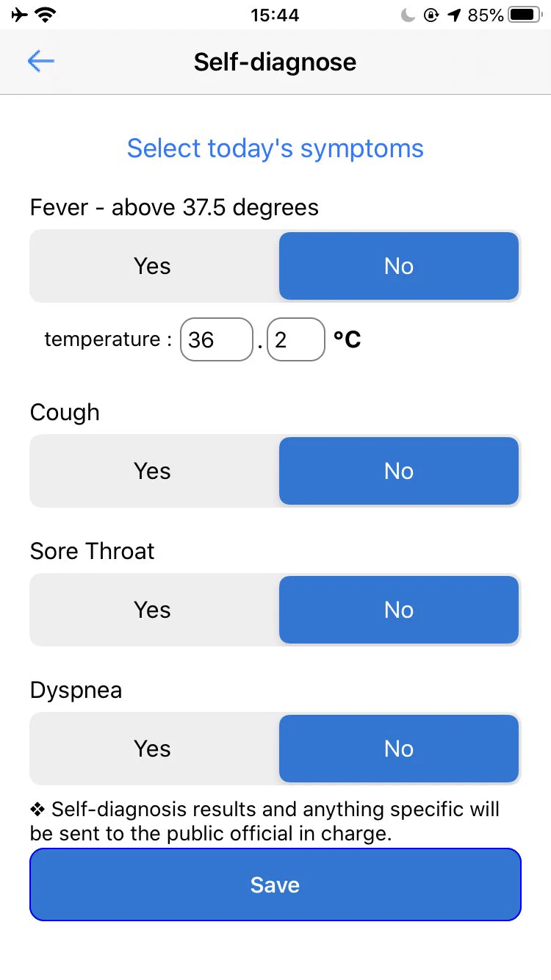Select Yes for Cough
The image size is (551, 980).
(x=153, y=471)
